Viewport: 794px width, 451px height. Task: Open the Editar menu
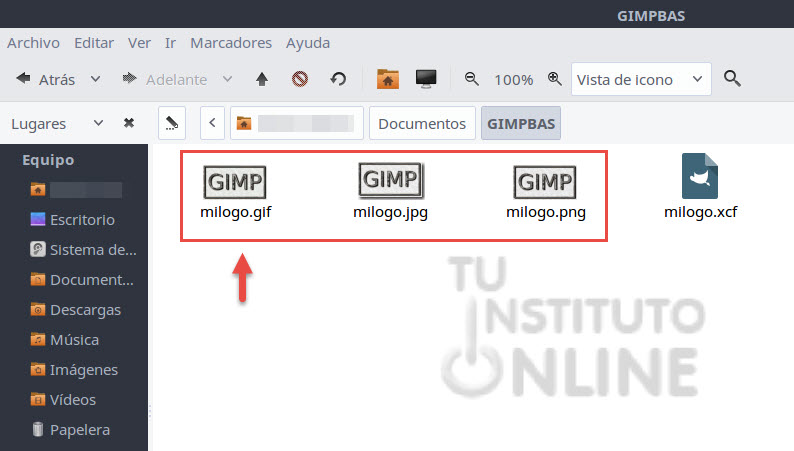click(94, 43)
